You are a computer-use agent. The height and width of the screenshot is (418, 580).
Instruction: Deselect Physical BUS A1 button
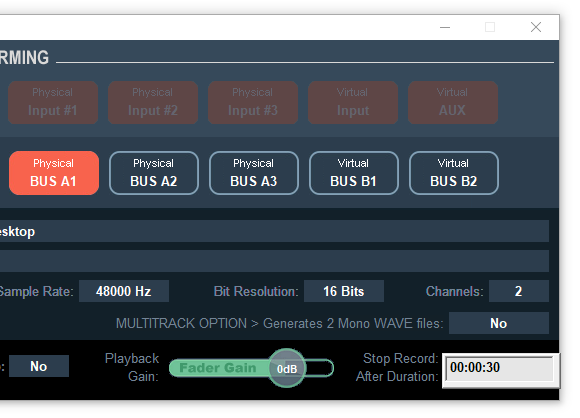(x=54, y=173)
